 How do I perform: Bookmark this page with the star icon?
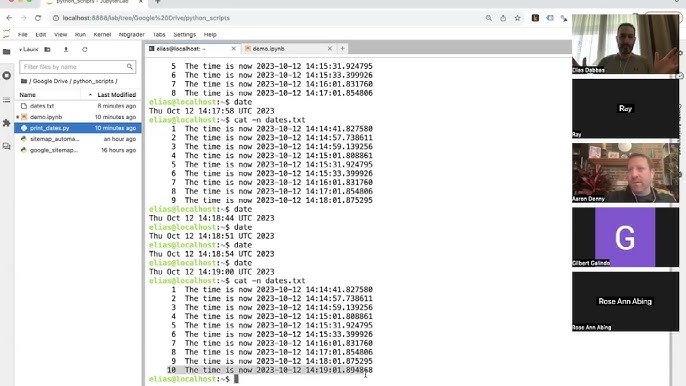pyautogui.click(x=518, y=18)
